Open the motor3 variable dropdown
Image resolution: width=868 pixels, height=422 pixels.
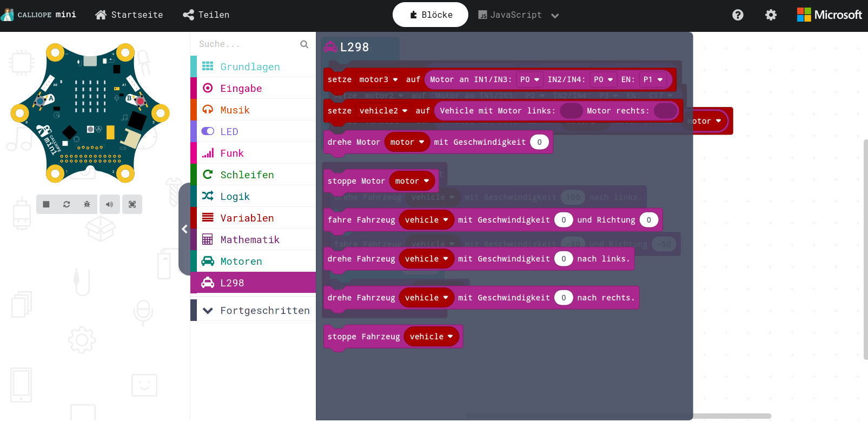point(379,79)
